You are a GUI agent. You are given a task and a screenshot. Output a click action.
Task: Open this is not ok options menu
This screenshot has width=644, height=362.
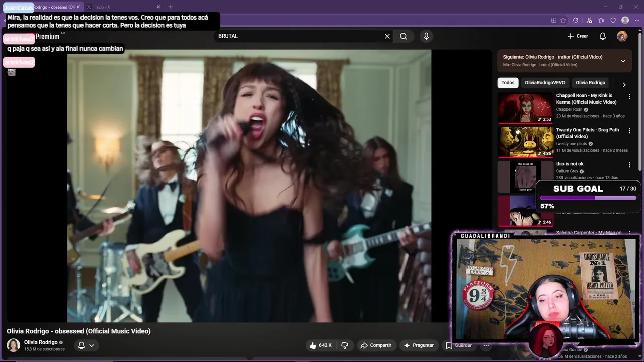coord(629,165)
